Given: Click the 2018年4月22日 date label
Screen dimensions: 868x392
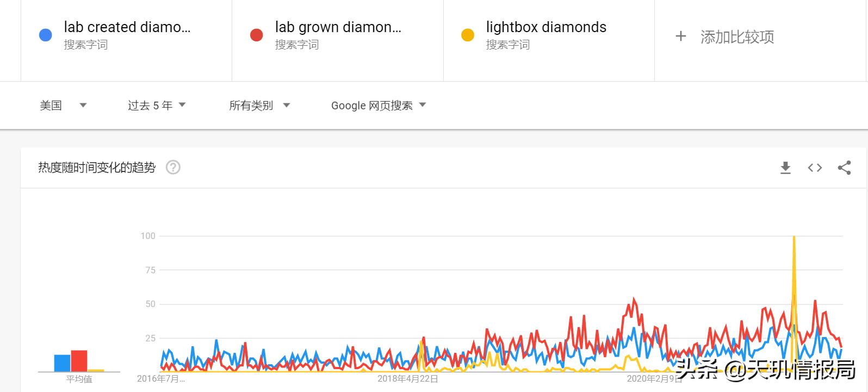Looking at the screenshot, I should tap(408, 379).
